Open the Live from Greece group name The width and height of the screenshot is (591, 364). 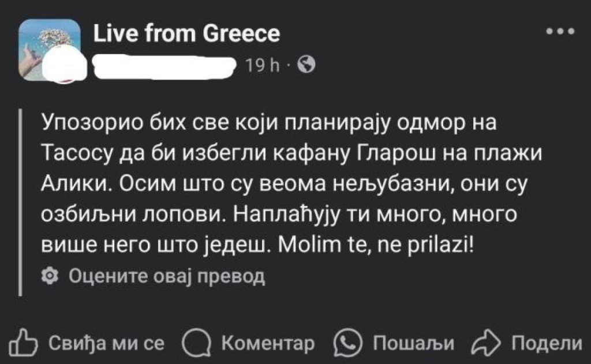[x=186, y=34]
